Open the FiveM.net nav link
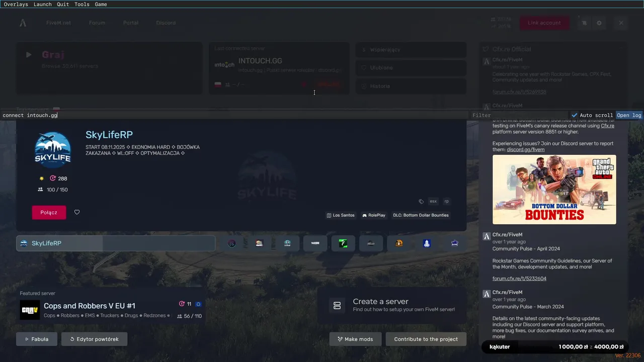Image resolution: width=644 pixels, height=362 pixels. pyautogui.click(x=58, y=23)
